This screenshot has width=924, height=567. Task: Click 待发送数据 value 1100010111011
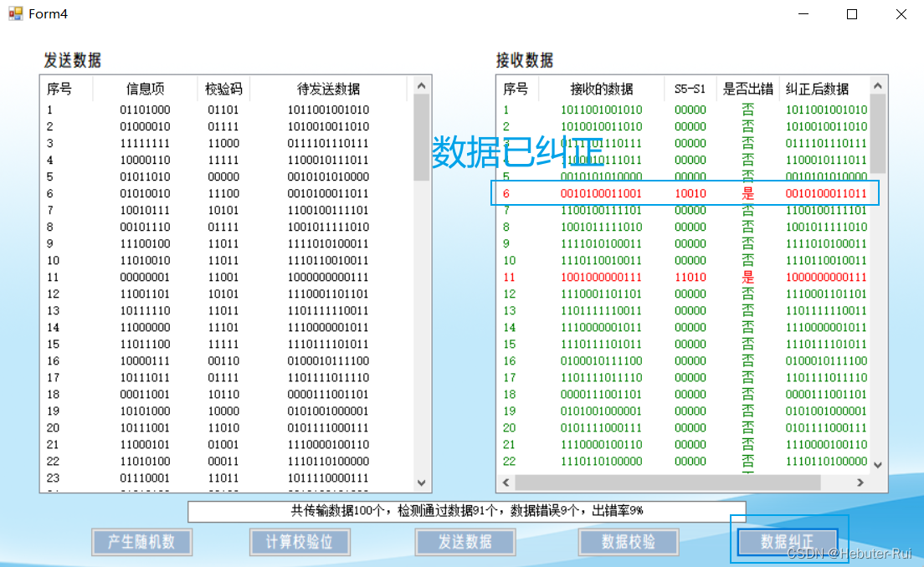pos(328,161)
